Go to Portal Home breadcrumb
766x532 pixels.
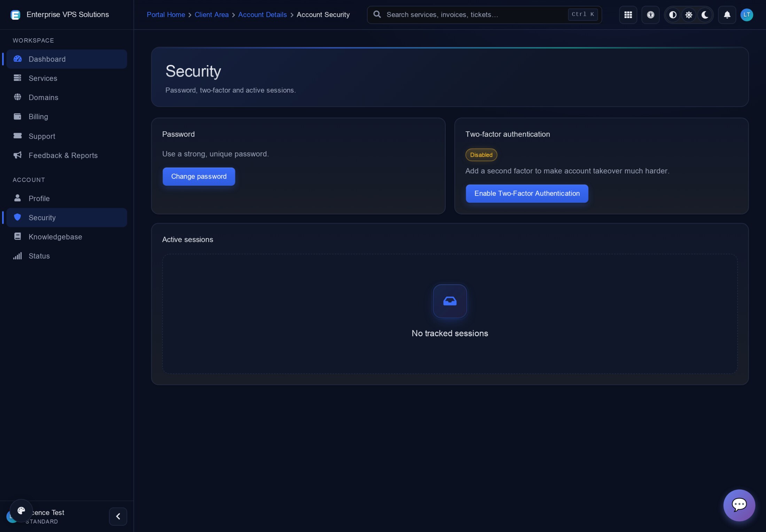[x=166, y=15]
